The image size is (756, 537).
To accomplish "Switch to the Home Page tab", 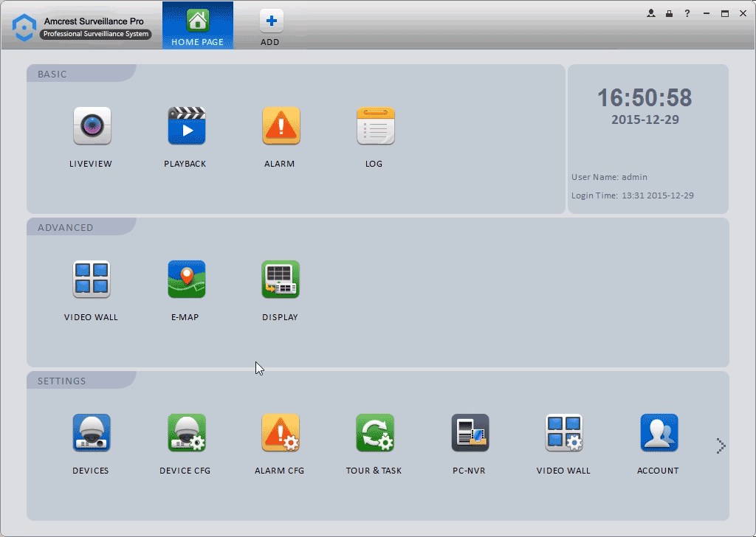I will pos(198,25).
